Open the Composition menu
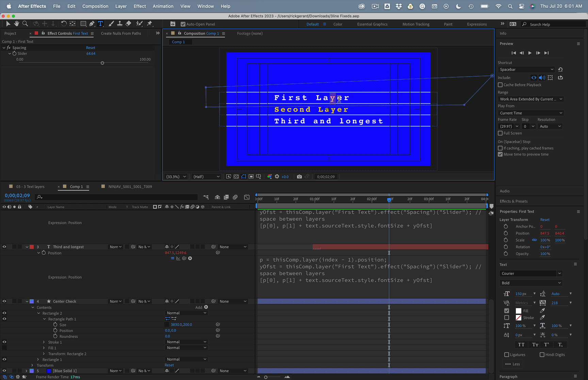588x380 pixels. pos(95,6)
